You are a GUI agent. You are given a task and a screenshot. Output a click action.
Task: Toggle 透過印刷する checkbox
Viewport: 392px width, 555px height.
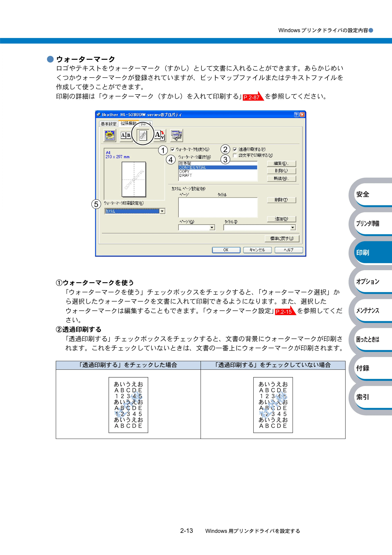(235, 149)
